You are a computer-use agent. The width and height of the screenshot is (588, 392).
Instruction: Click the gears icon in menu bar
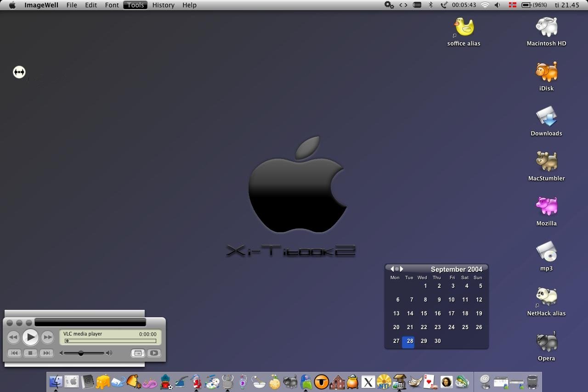coord(389,5)
